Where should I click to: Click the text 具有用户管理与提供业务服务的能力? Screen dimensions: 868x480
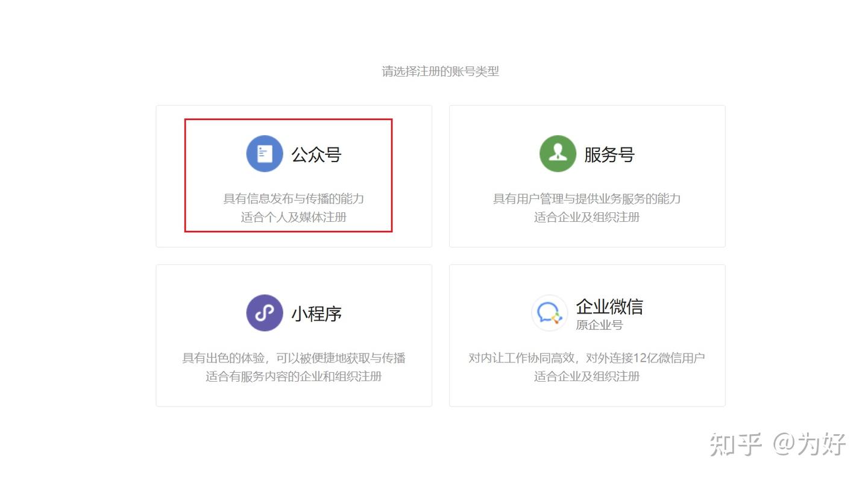587,198
